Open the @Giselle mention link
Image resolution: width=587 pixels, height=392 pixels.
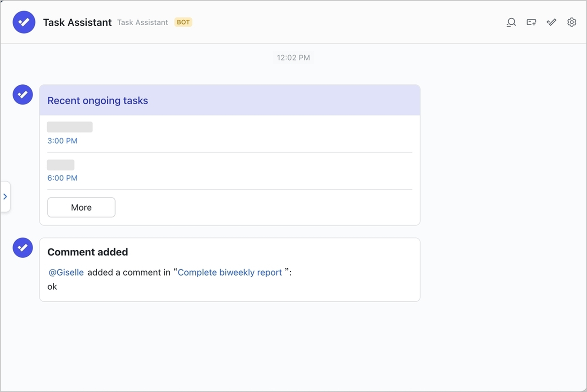coord(66,272)
